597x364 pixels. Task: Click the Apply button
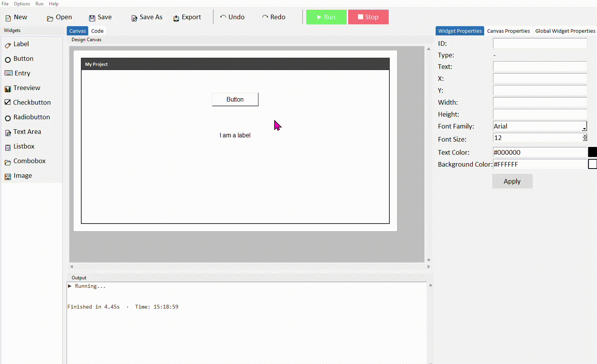click(512, 181)
